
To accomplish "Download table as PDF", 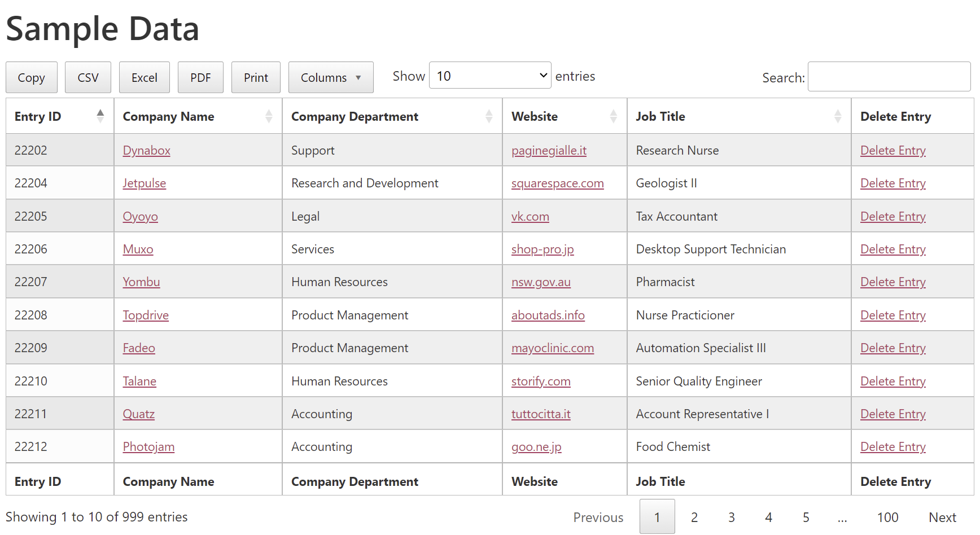I will tap(200, 77).
